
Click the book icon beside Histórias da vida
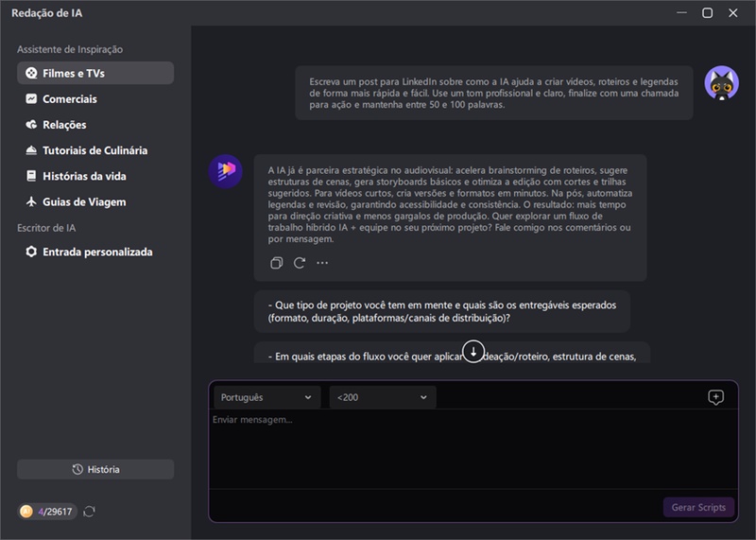(x=31, y=176)
